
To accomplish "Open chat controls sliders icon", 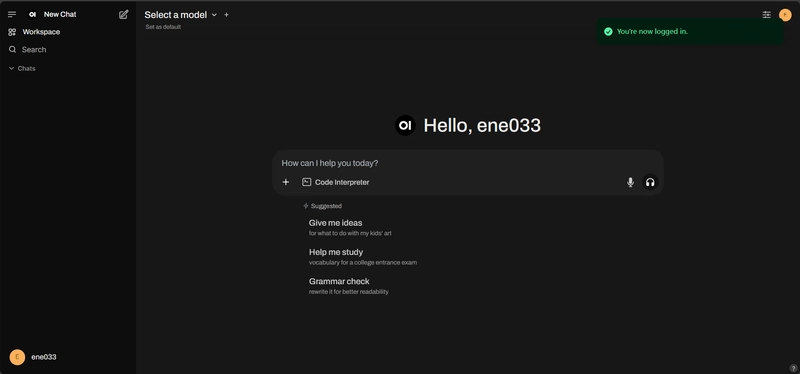I will tap(766, 15).
